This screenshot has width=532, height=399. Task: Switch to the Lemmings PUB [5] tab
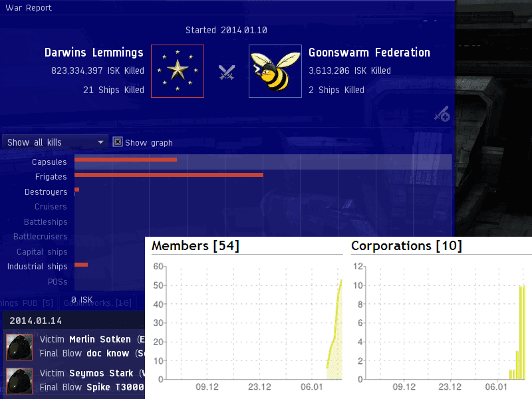[x=27, y=303]
